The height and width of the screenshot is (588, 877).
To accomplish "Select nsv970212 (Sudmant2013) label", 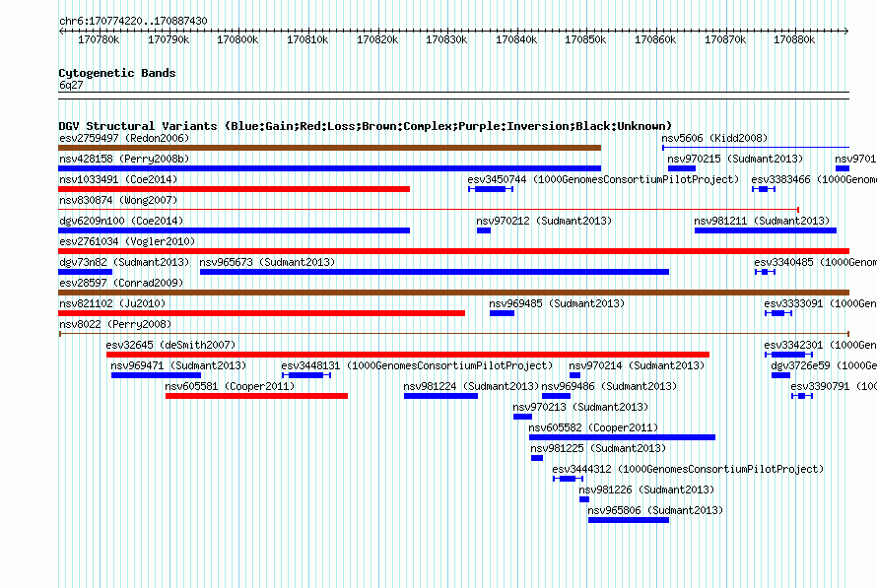I will [544, 221].
